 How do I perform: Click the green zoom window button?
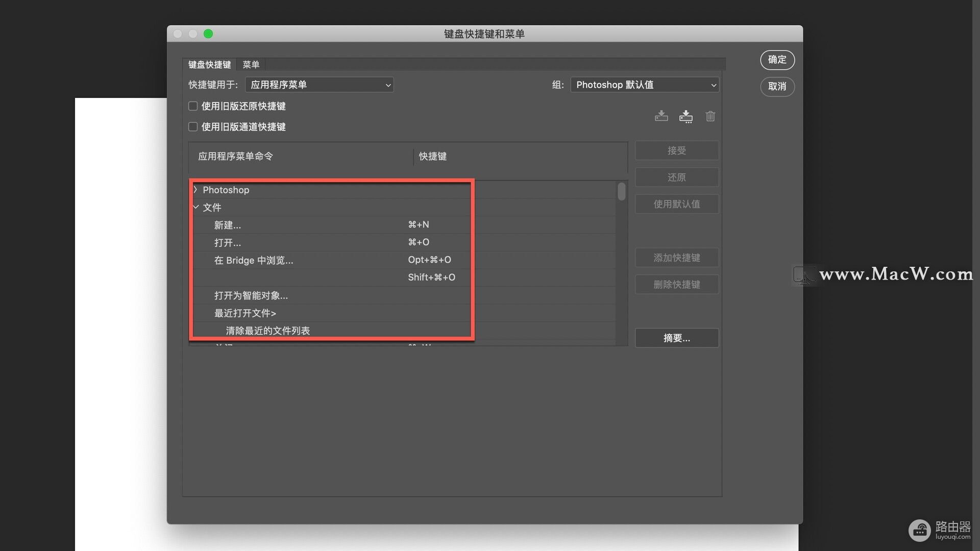(208, 34)
